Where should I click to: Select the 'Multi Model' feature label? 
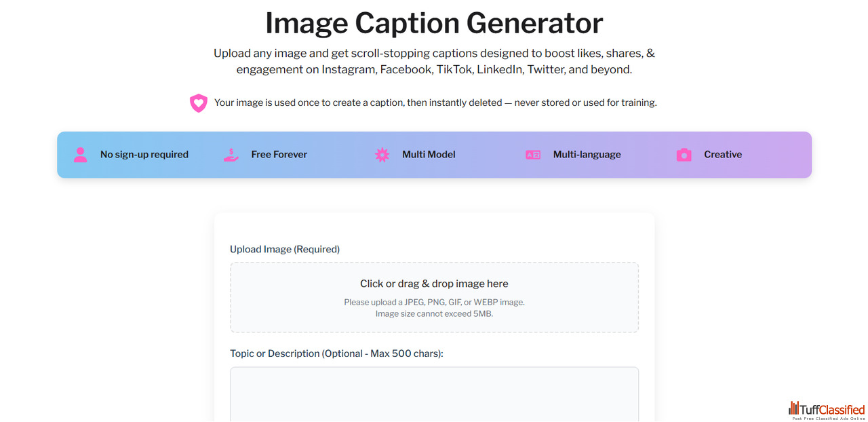(x=429, y=155)
